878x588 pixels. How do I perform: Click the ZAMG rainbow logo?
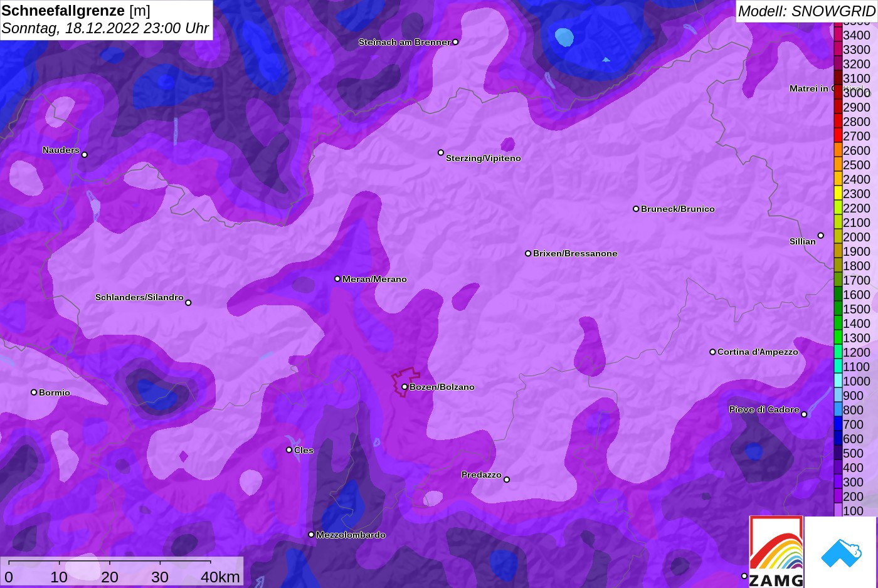tap(776, 552)
